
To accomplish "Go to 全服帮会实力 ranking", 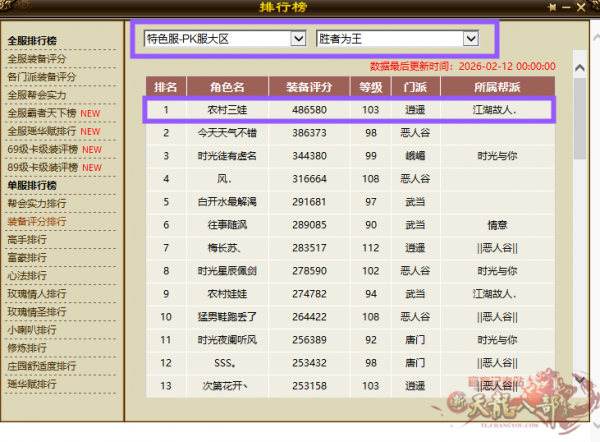I will pos(38,95).
